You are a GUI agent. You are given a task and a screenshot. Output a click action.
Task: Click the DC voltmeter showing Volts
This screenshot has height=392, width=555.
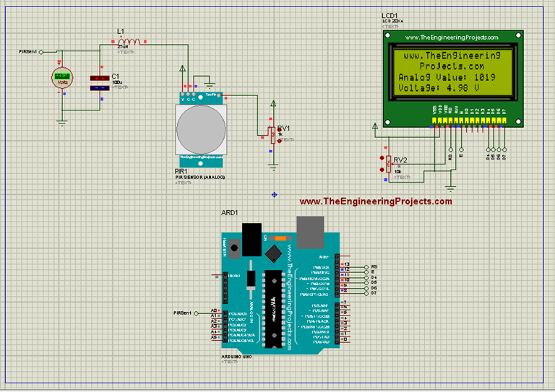[62, 78]
